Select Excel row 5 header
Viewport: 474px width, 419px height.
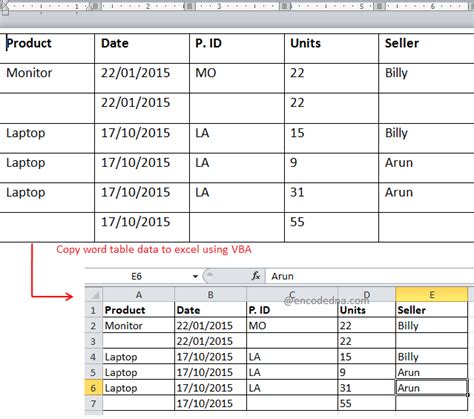(93, 372)
